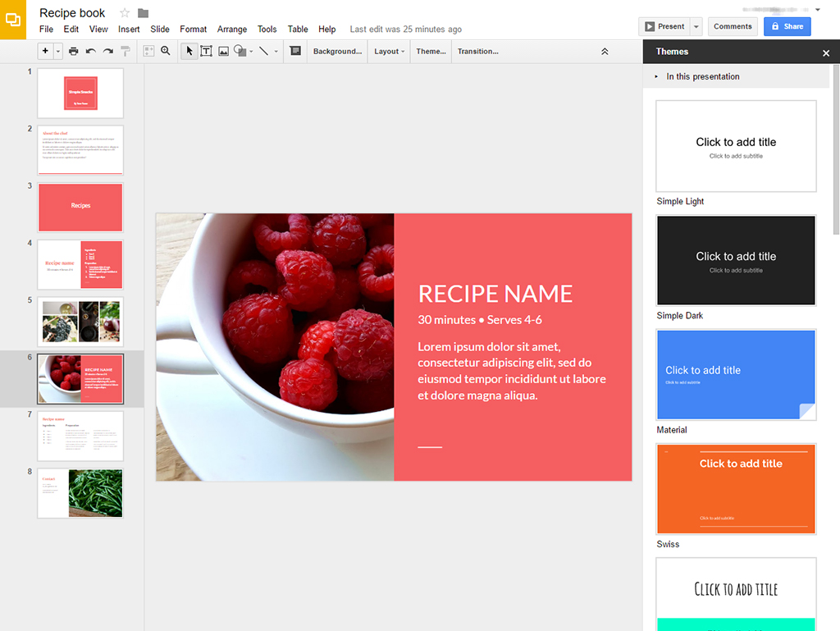Open the Insert image tool
The image size is (840, 631).
223,51
